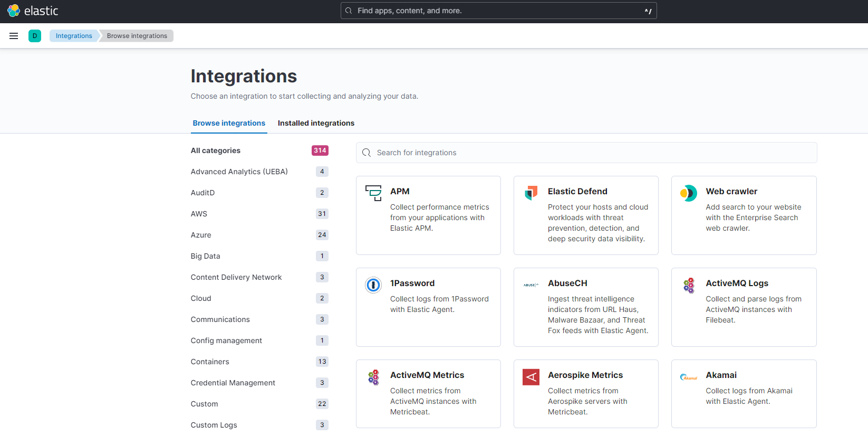Click the magnifier icon in integrations search
The height and width of the screenshot is (435, 868).
pyautogui.click(x=367, y=153)
